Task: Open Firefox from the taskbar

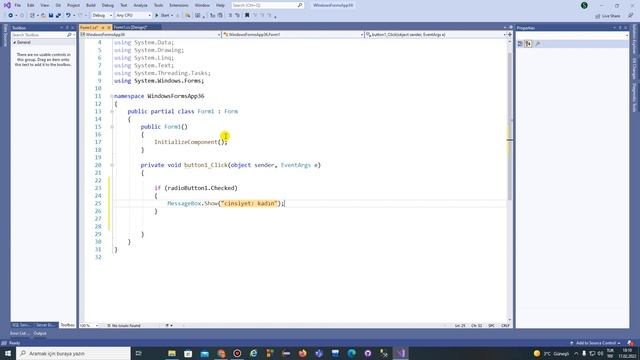Action: tap(302, 353)
